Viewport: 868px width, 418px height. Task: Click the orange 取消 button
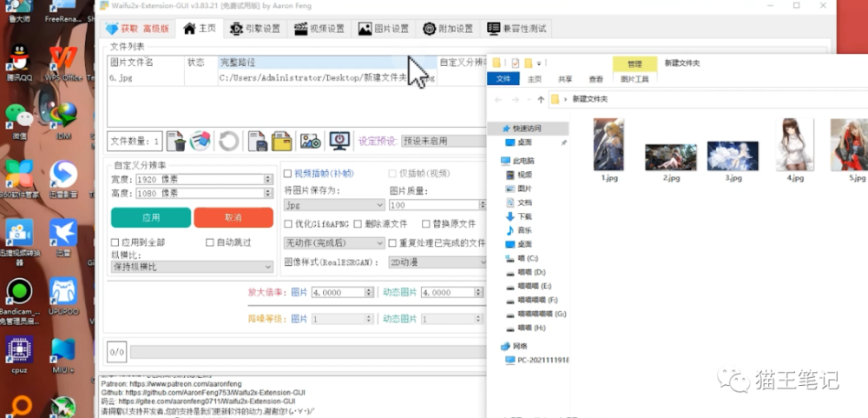click(233, 218)
